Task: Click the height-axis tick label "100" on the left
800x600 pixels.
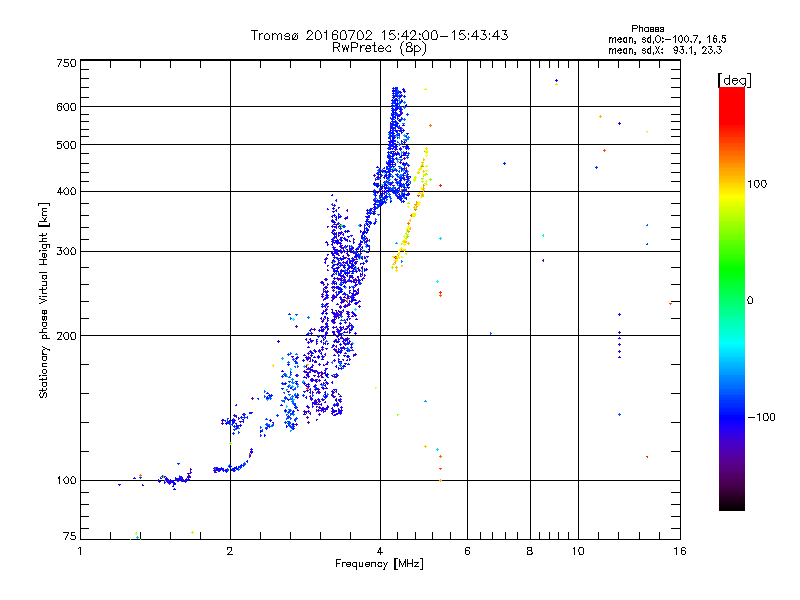Action: pos(66,480)
